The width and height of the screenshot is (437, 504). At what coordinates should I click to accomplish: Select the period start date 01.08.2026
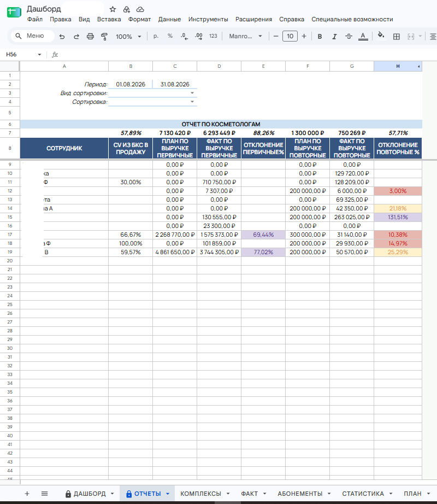(131, 84)
